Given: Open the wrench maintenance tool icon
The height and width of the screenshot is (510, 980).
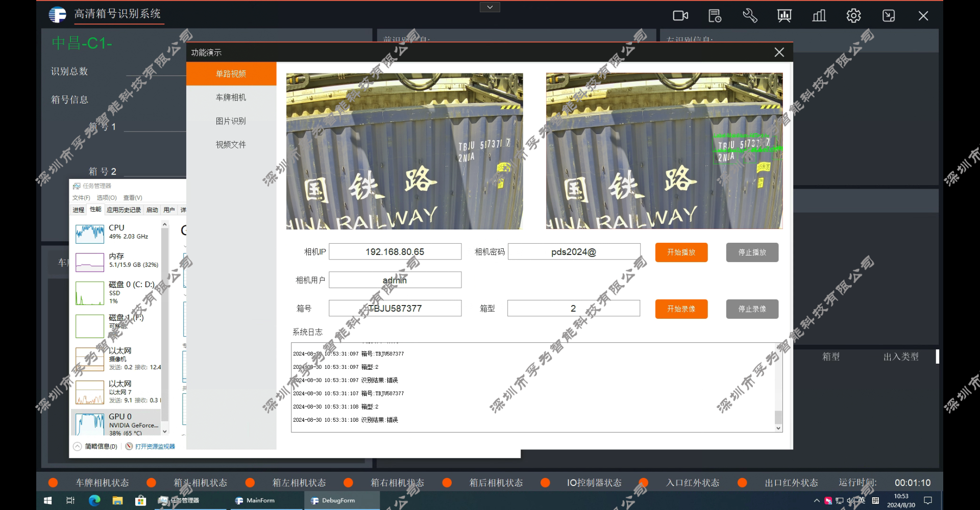Looking at the screenshot, I should 750,16.
